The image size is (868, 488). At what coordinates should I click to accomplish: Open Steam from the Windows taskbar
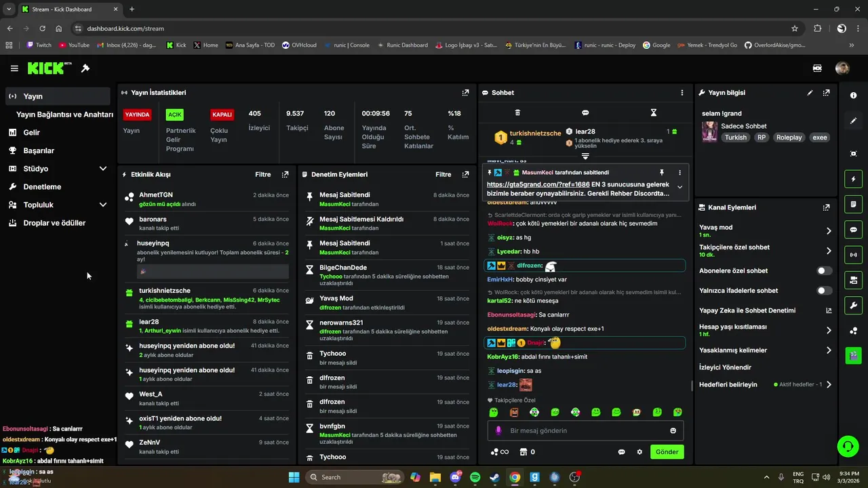tap(495, 477)
